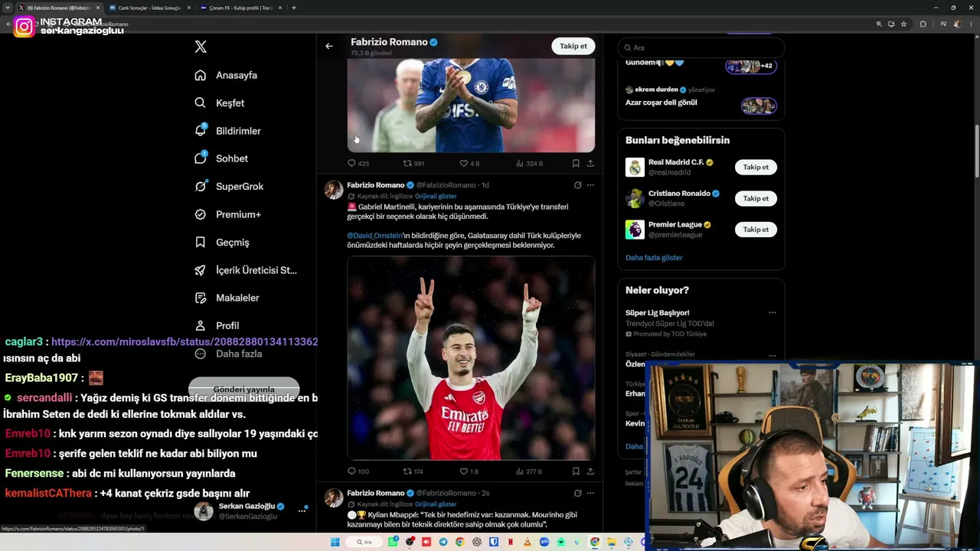
Task: Open the Martinelli Arsenal photo
Action: point(471,358)
